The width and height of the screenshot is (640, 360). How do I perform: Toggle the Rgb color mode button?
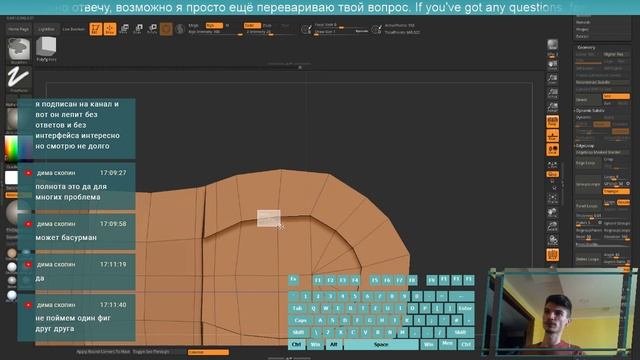tap(214, 25)
